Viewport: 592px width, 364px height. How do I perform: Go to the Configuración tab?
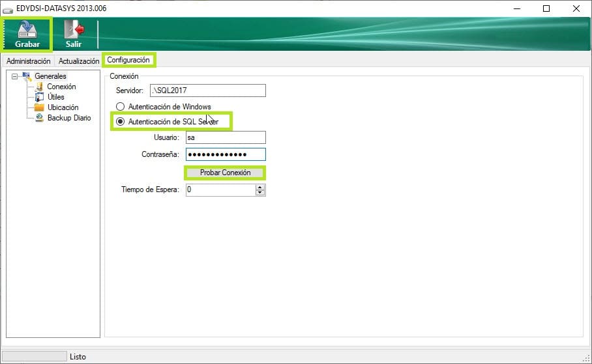(128, 60)
